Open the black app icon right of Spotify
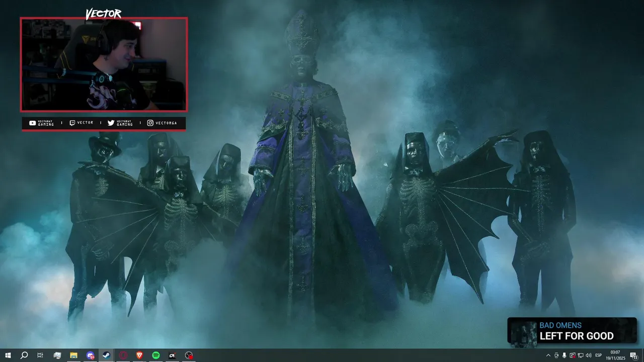The width and height of the screenshot is (644, 362). tap(172, 355)
